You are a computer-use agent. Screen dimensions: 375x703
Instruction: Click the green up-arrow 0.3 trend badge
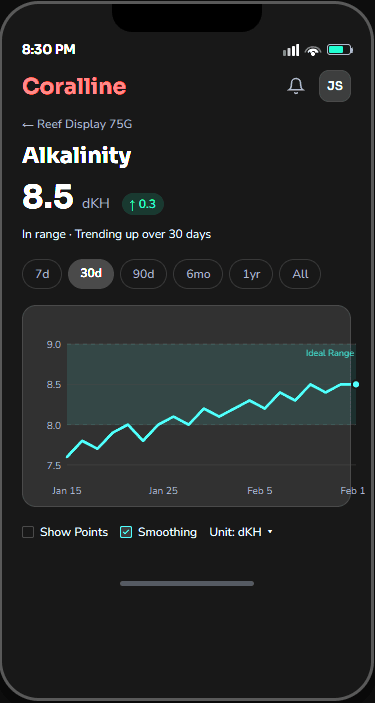click(x=143, y=204)
